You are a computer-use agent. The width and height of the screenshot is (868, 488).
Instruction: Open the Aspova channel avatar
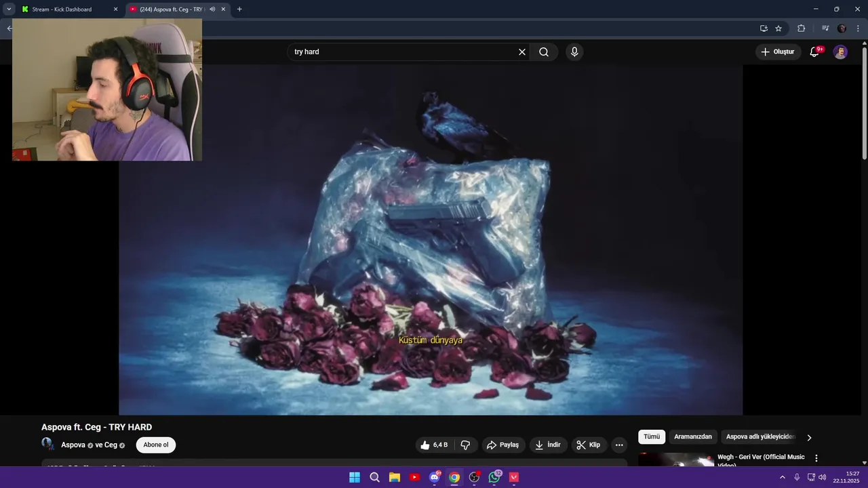point(48,445)
